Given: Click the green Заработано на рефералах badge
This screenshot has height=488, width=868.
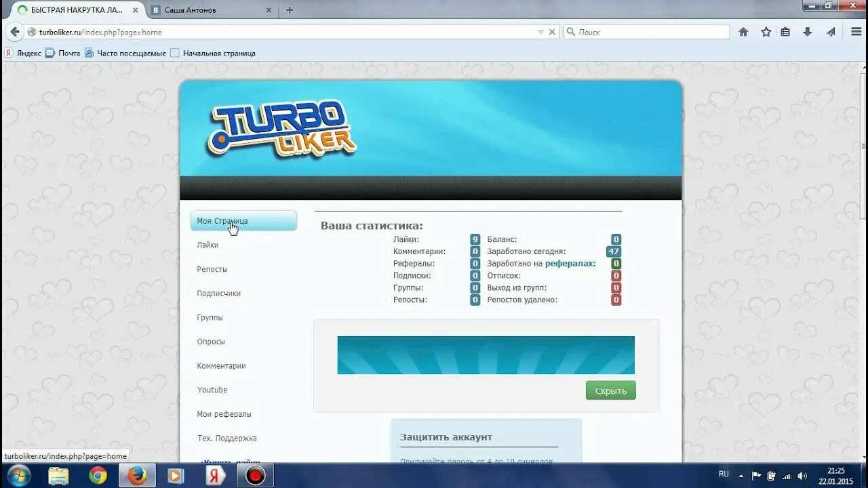Looking at the screenshot, I should click(616, 264).
